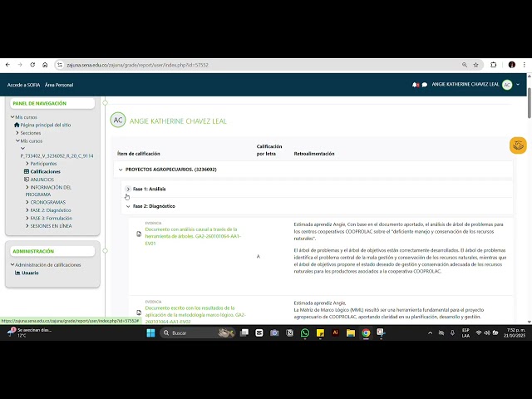The image size is (532, 399).
Task: Click the PANEL DE NAVEGACIÓN block title
Action: pos(40,103)
